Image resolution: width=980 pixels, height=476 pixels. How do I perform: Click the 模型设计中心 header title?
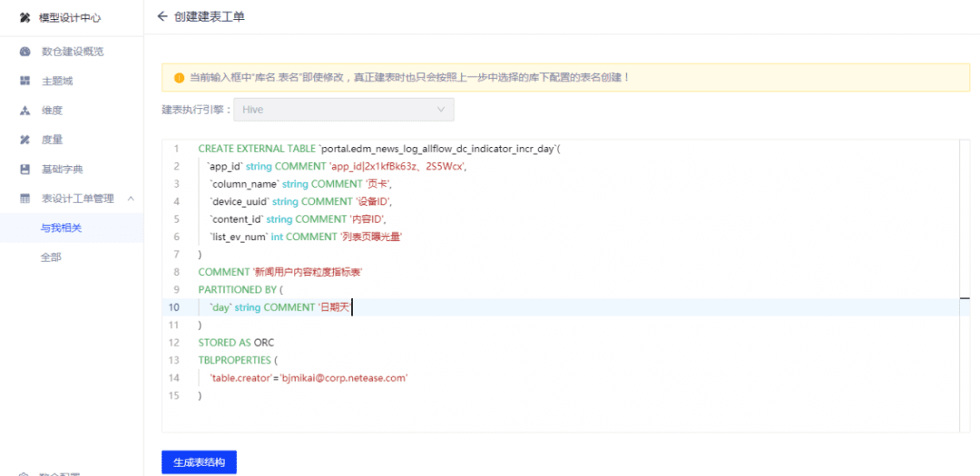[70, 18]
